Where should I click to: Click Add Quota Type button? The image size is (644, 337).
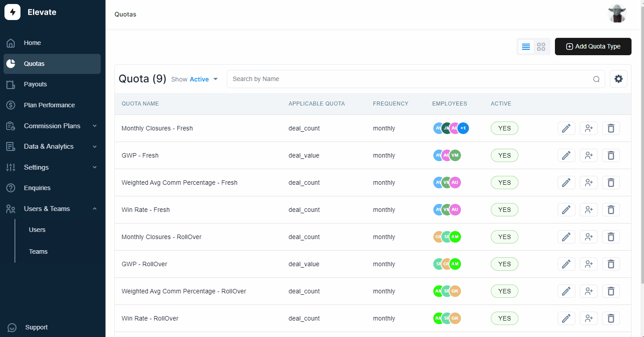click(593, 46)
